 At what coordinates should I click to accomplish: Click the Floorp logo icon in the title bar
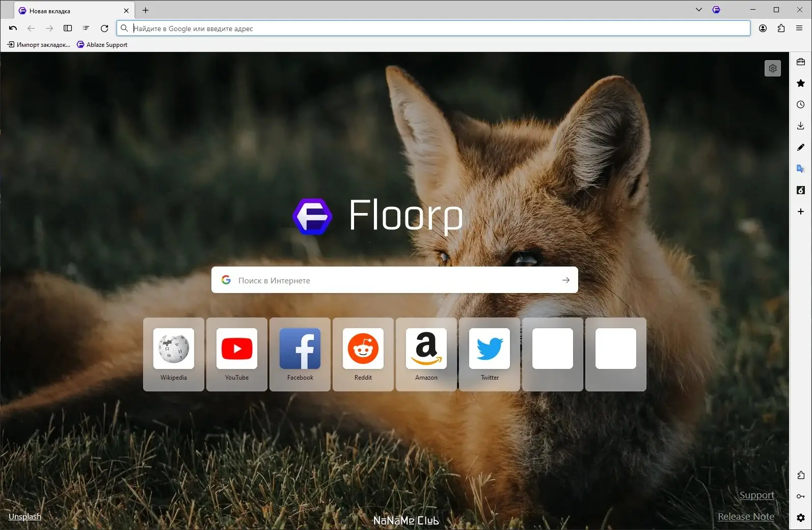(x=716, y=10)
